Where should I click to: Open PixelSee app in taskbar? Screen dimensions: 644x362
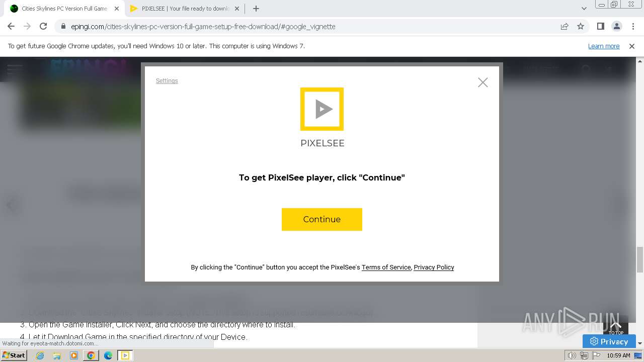[x=125, y=355]
